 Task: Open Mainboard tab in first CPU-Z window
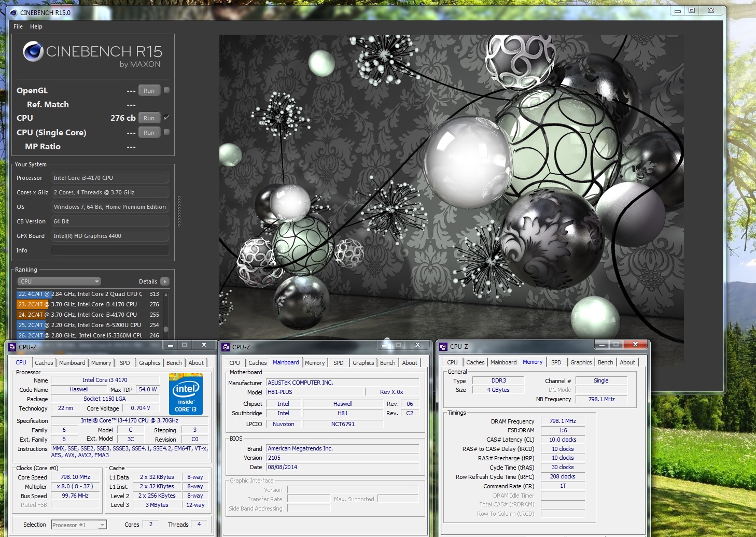72,363
